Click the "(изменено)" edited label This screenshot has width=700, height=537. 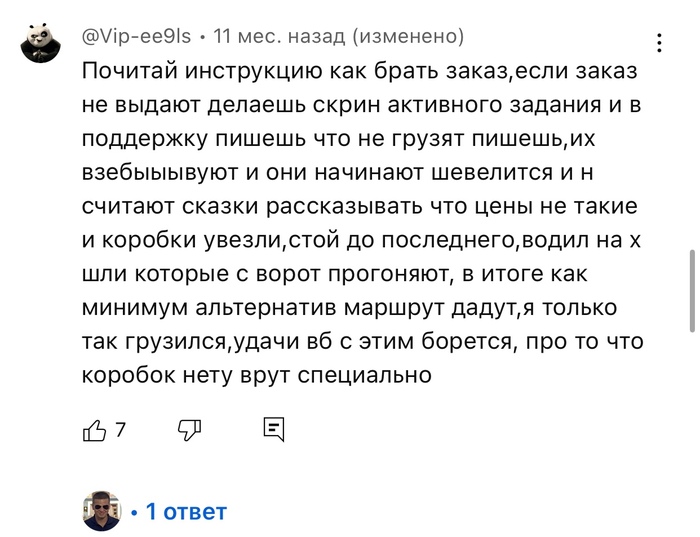pos(404,37)
